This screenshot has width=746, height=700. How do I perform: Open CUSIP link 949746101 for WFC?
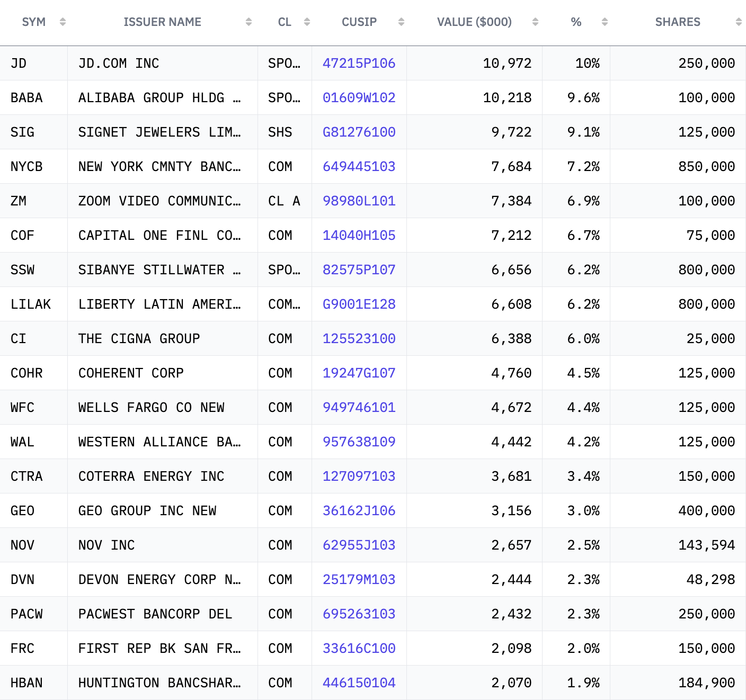[x=359, y=407]
